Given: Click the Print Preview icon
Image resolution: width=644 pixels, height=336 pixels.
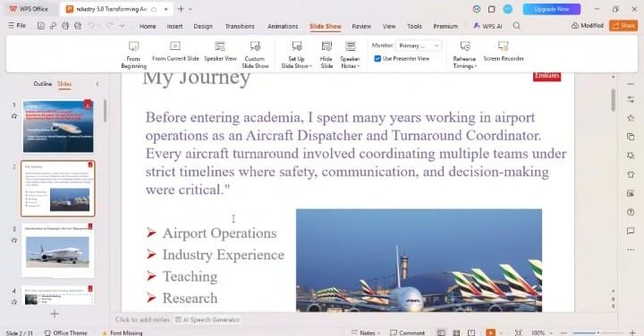Looking at the screenshot, I should 78,25.
